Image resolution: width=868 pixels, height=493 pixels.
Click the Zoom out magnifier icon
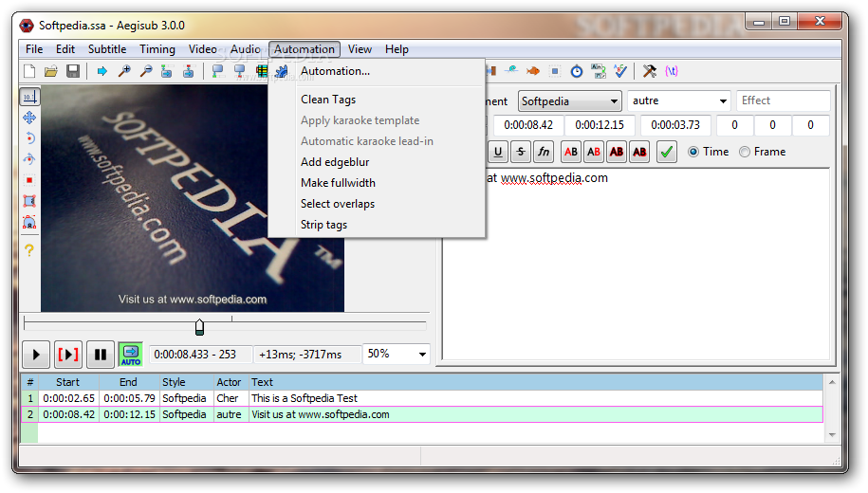click(x=146, y=71)
